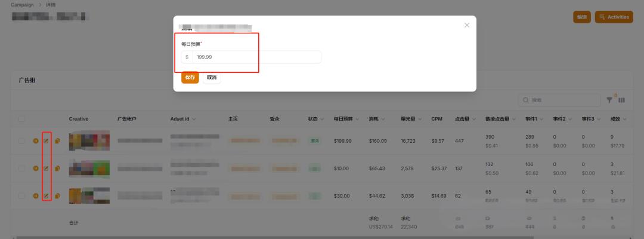
Task: Open the Activities button
Action: tap(614, 17)
